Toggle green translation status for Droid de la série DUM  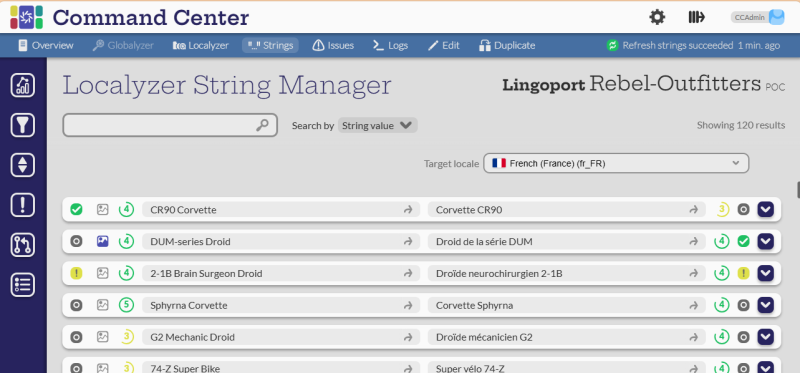coord(743,241)
